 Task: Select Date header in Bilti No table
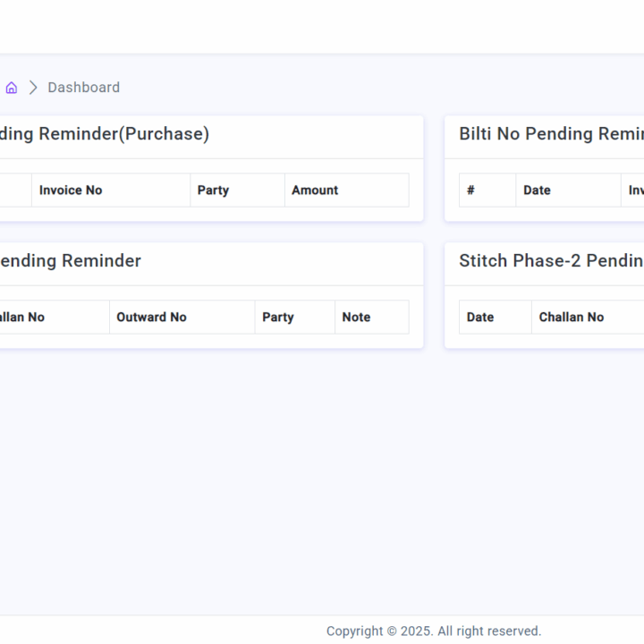coord(537,191)
